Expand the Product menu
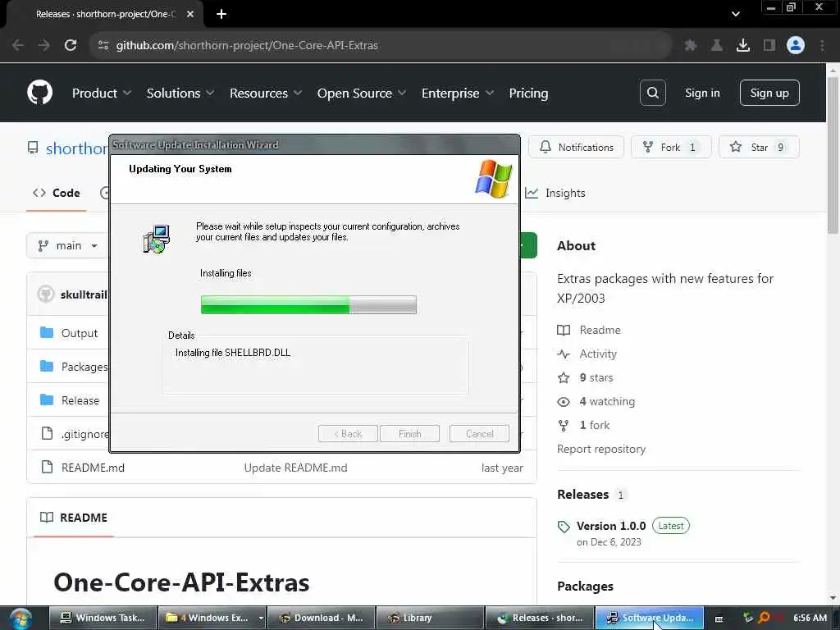 click(102, 93)
